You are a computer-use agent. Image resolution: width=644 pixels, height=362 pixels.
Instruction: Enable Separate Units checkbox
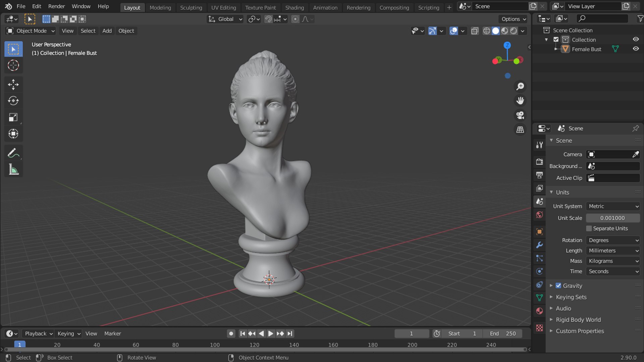click(x=589, y=228)
